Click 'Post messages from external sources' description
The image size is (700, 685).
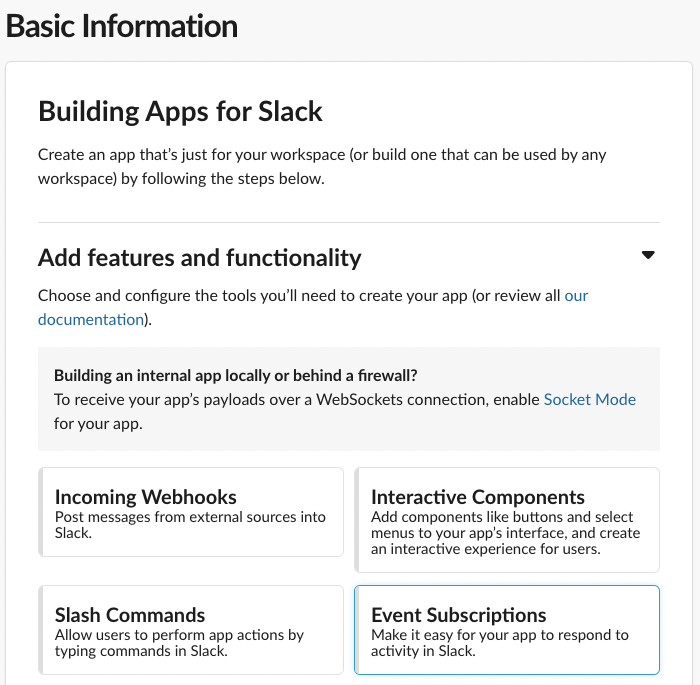190,525
